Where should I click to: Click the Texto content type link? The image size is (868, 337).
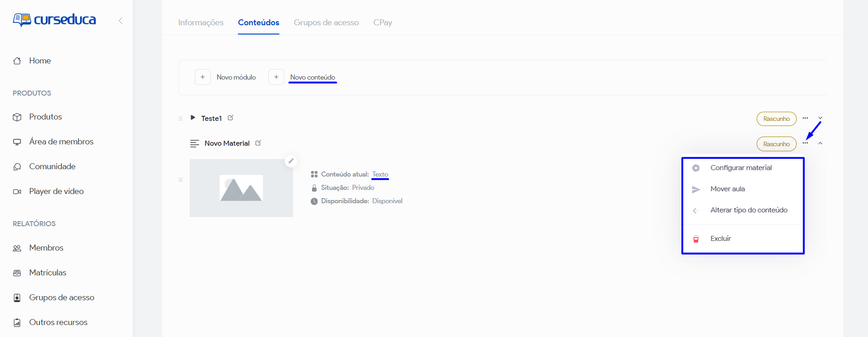click(380, 174)
